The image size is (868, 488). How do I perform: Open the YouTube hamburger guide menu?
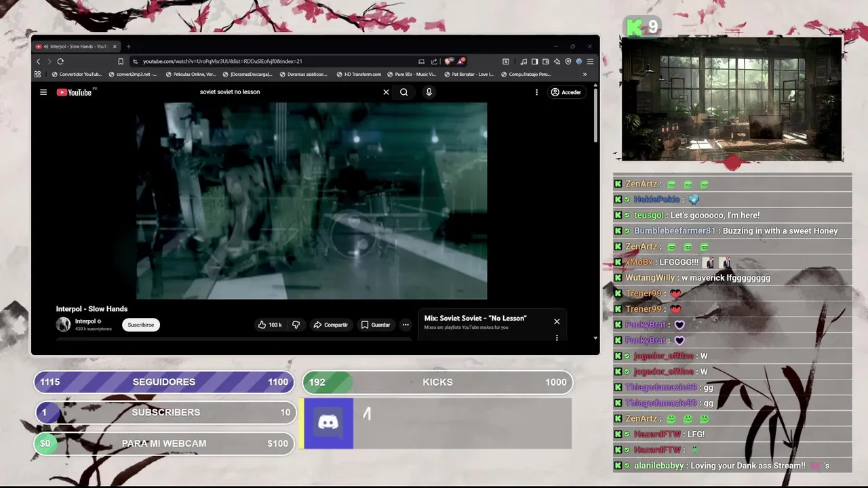click(43, 92)
